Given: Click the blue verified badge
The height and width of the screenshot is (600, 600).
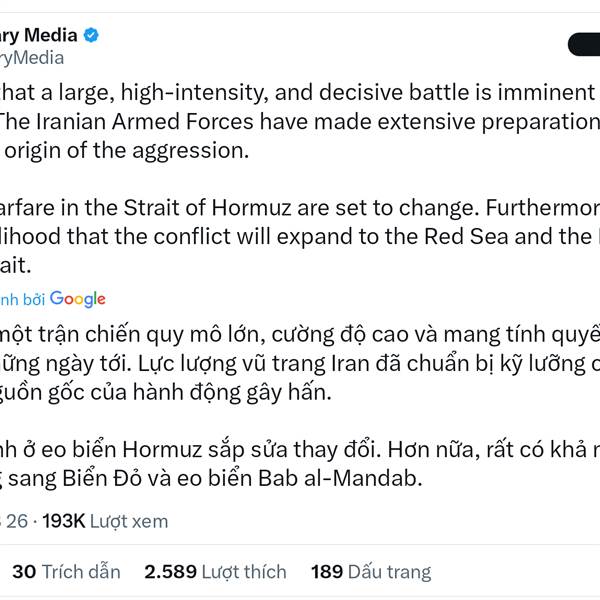Looking at the screenshot, I should click(x=91, y=35).
